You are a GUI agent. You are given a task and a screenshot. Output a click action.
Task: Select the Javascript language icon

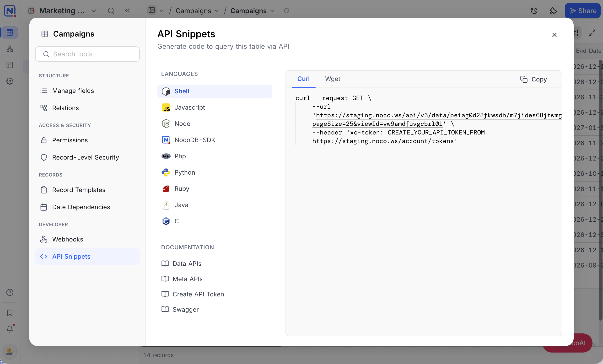(166, 108)
